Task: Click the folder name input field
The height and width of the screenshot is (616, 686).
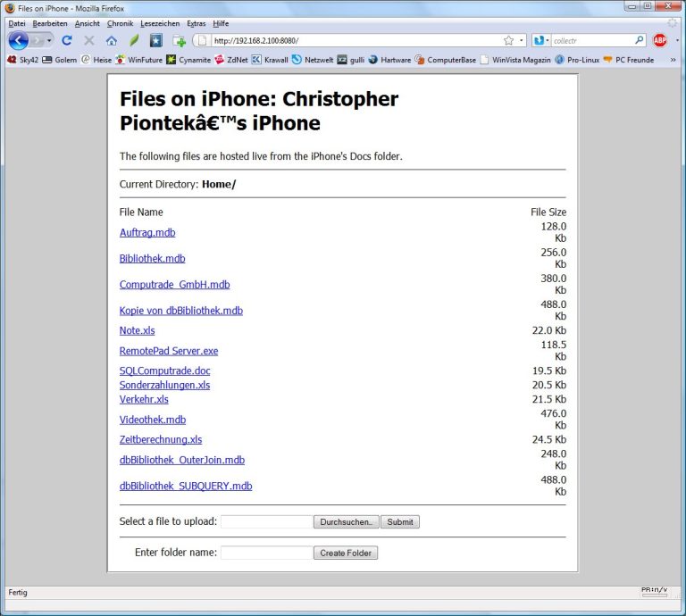Action: (266, 553)
